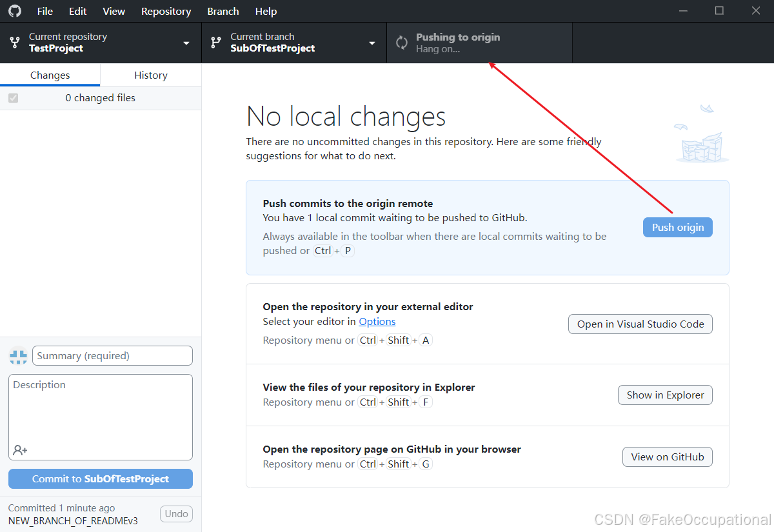Click the View on GitHub button
This screenshot has width=774, height=532.
tap(668, 457)
